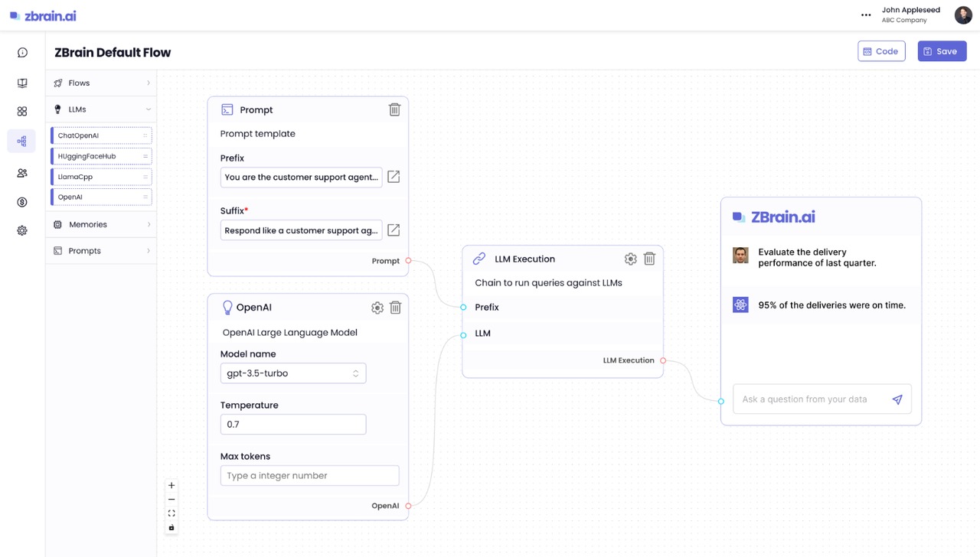The height and width of the screenshot is (557, 980).
Task: Click the Prefix input connector on LLM Execution
Action: coord(463,308)
